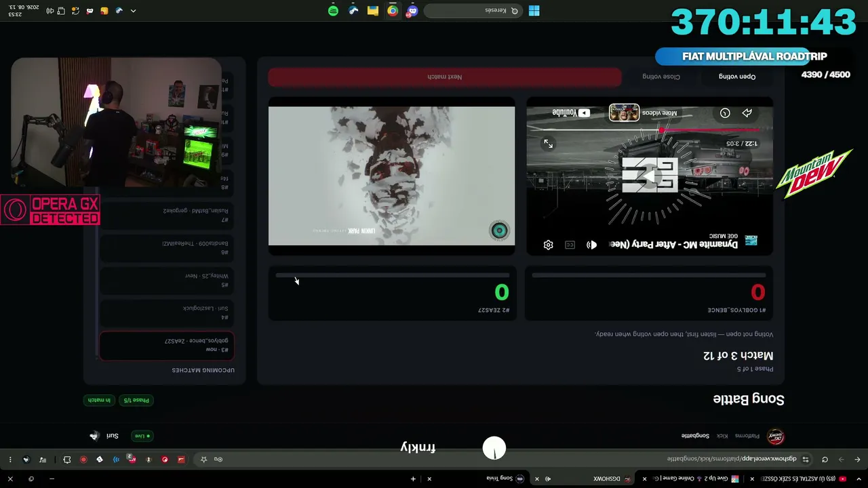This screenshot has width=868, height=488.
Task: Reload the songbattle page
Action: (x=825, y=460)
